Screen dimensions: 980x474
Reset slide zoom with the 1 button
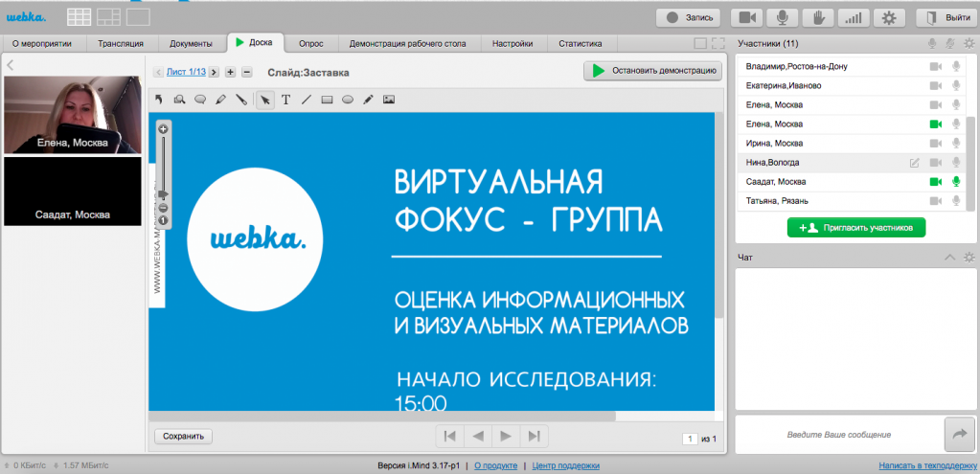(163, 219)
